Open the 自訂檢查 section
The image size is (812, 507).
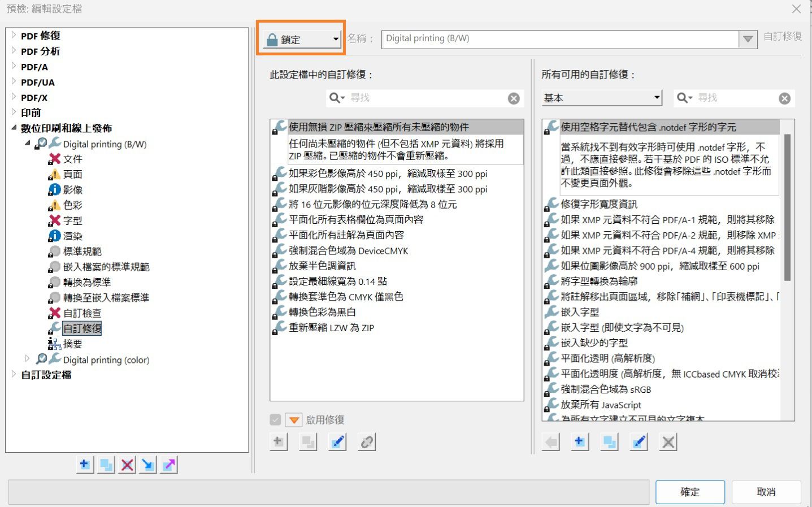[x=82, y=313]
